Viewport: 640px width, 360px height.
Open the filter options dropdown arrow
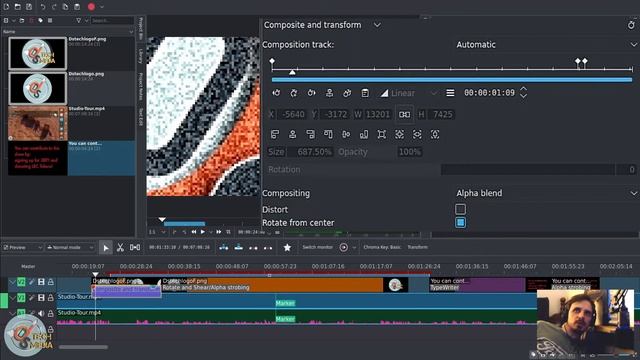click(86, 20)
